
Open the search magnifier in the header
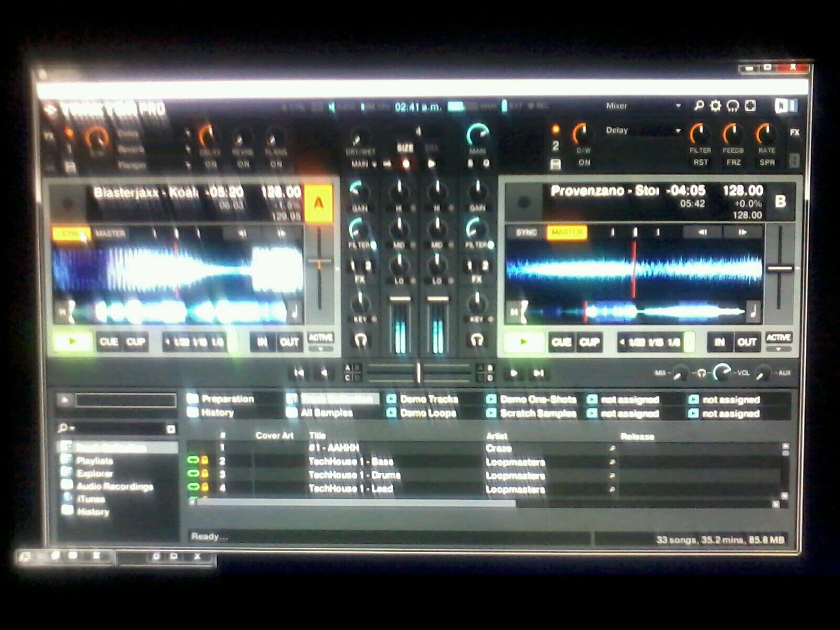coord(699,106)
